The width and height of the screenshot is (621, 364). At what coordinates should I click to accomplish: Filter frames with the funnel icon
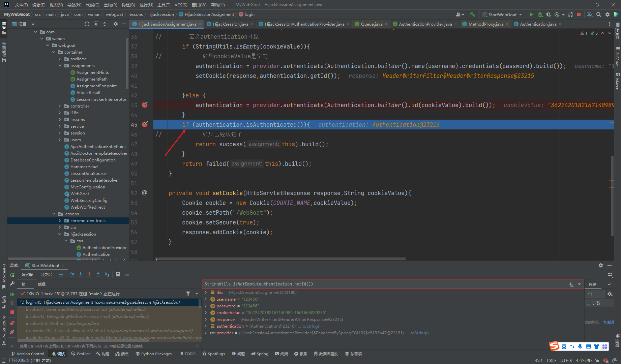[188, 294]
